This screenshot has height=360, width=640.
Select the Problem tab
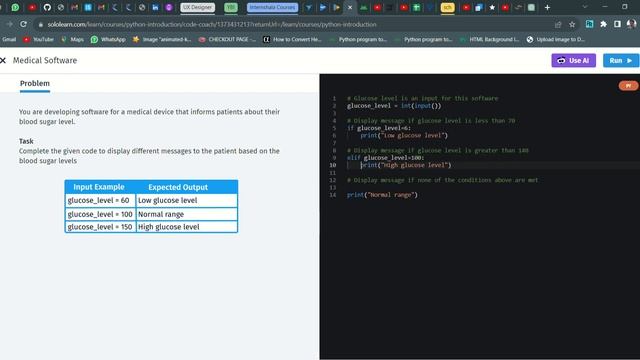tap(35, 83)
